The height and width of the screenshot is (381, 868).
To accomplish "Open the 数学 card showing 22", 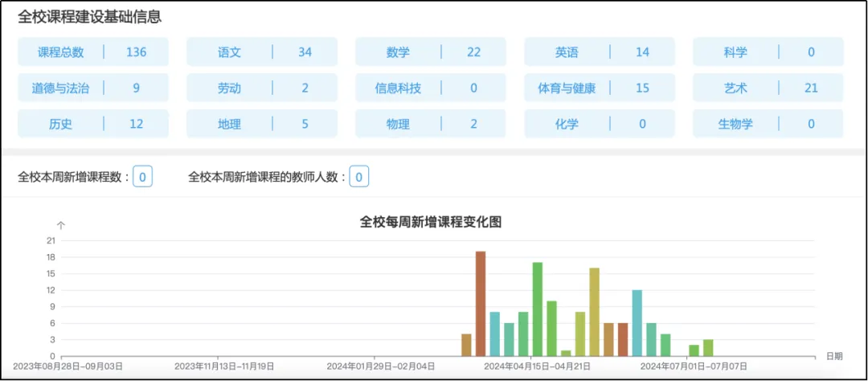I will click(x=431, y=52).
